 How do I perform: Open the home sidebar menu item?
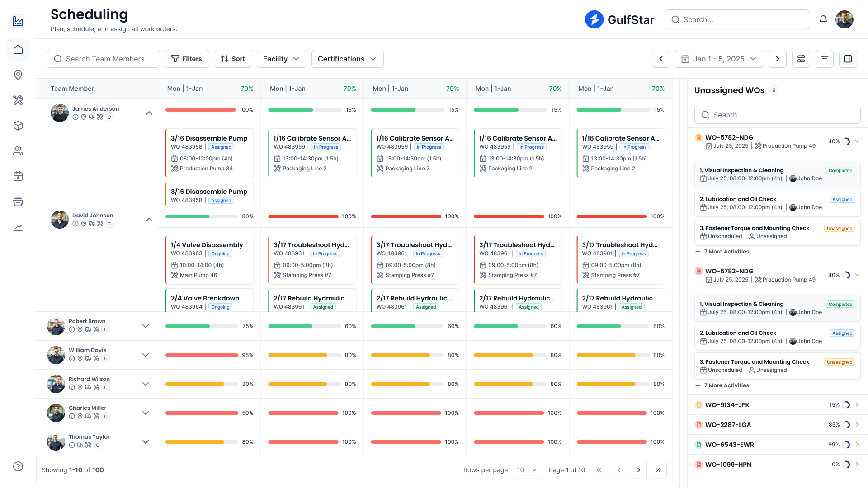(18, 50)
